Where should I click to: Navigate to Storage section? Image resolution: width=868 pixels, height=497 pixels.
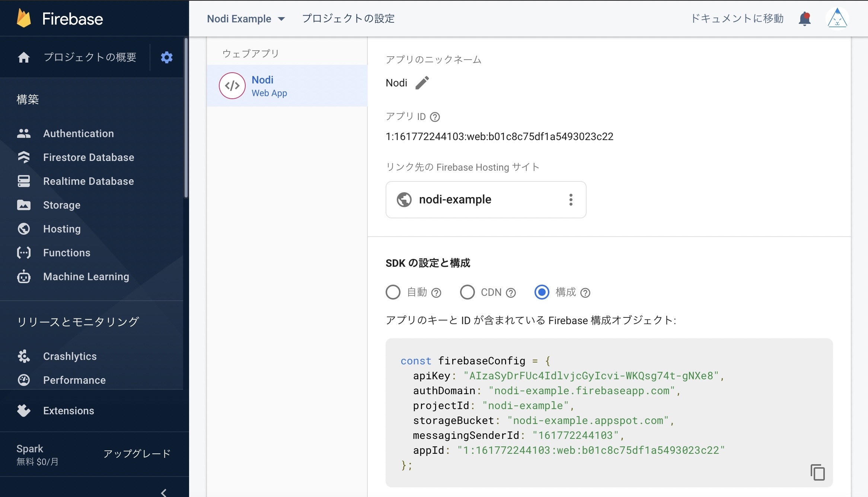point(62,205)
